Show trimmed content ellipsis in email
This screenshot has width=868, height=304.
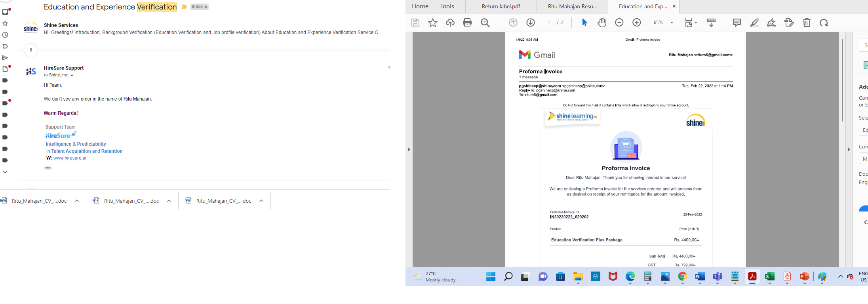coord(48,168)
